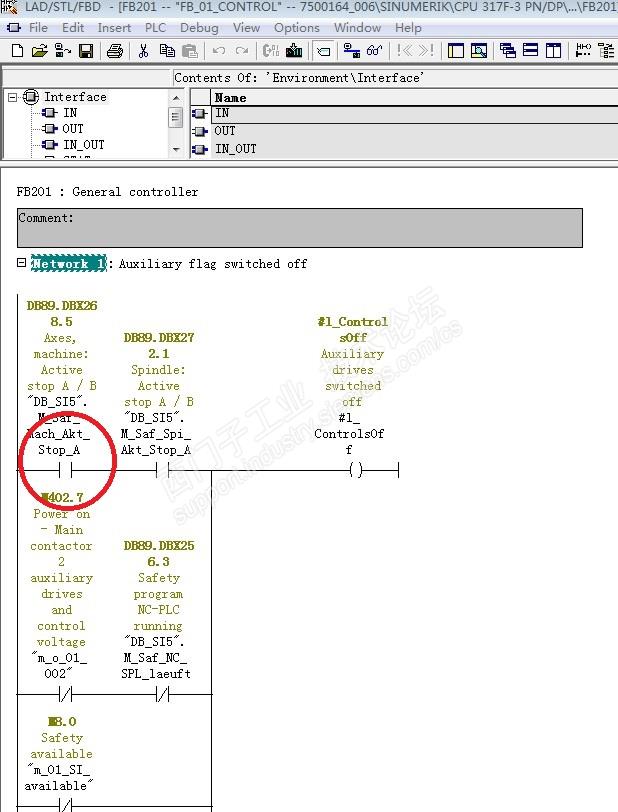This screenshot has width=618, height=812.
Task: Select the OUT row in contents table
Action: [405, 131]
